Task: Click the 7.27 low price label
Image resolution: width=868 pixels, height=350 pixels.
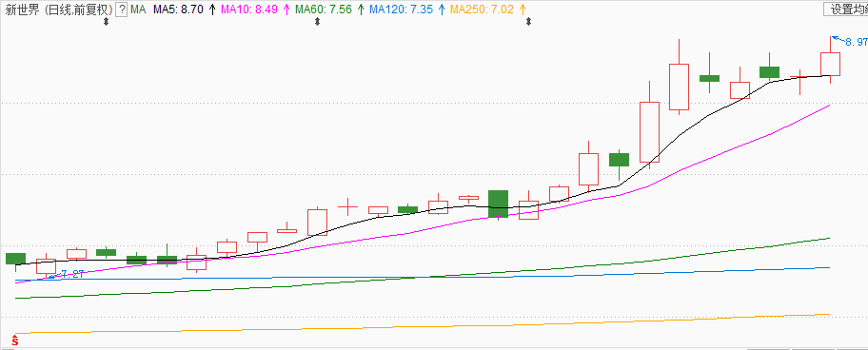Action: tap(72, 274)
